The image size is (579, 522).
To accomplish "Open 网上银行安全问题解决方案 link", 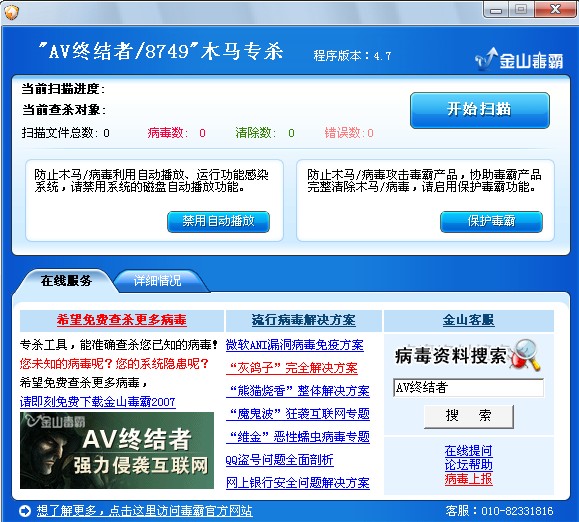I will pos(298,483).
